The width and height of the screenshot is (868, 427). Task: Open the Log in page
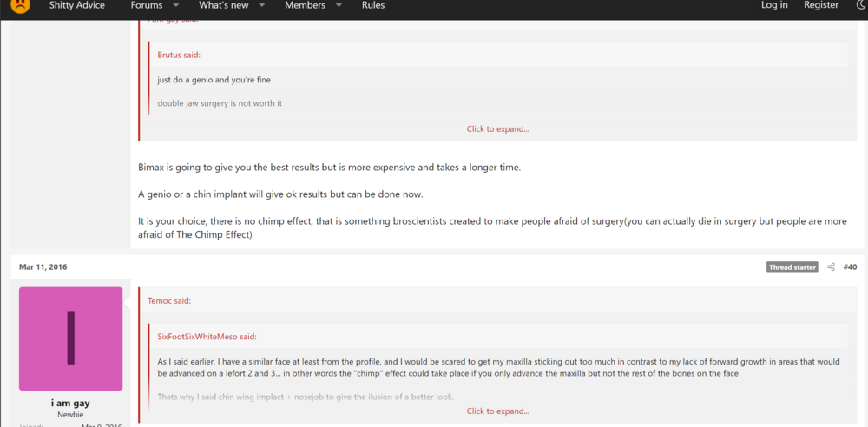point(774,5)
